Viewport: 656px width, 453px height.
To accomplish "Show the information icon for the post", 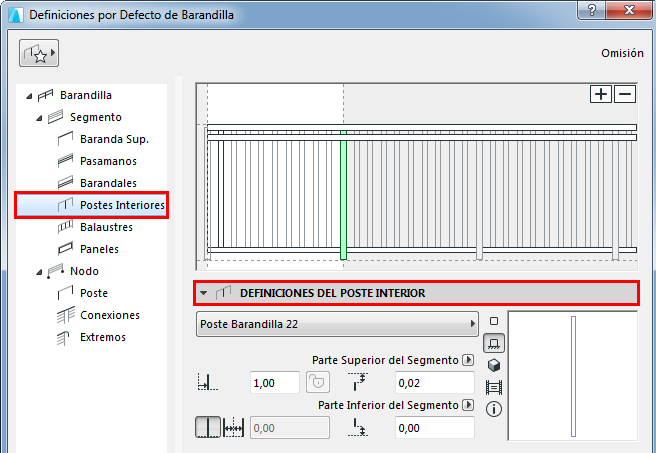I will pos(494,409).
